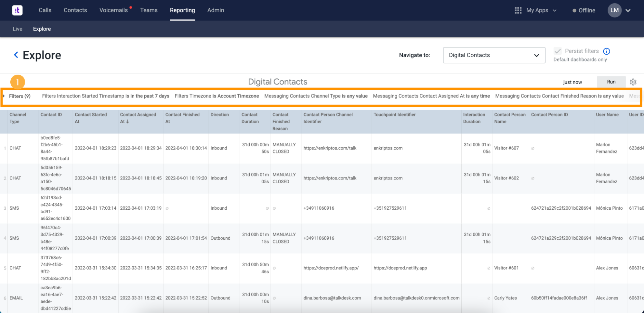Click the Voicemails notification dot
This screenshot has width=644, height=313.
coord(130,7)
